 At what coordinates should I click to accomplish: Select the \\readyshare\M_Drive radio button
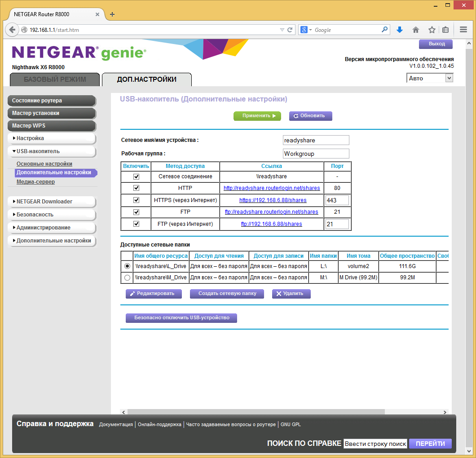click(x=127, y=277)
